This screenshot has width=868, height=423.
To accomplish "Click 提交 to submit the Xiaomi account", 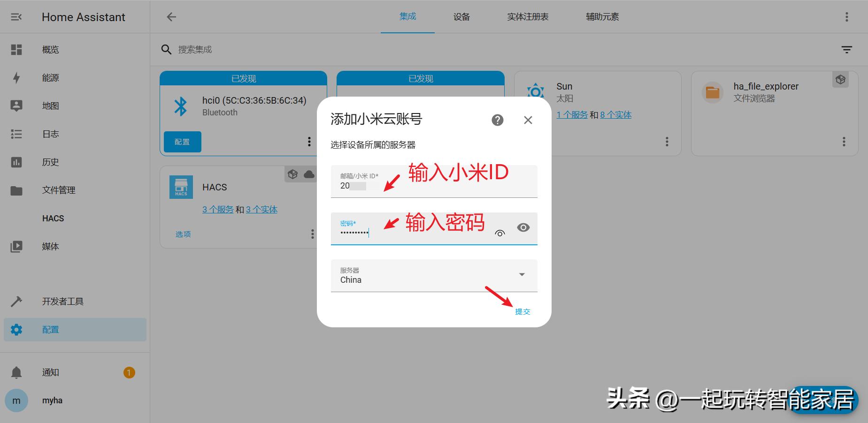I will coord(522,311).
